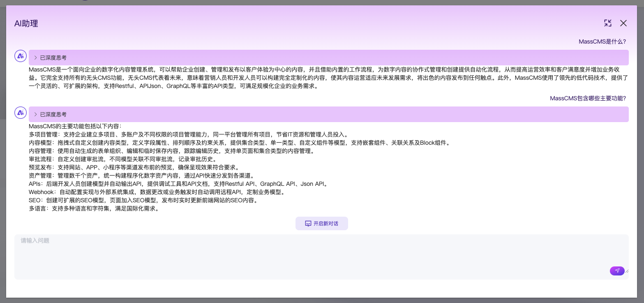The width and height of the screenshot is (644, 303).
Task: Close the AI助理 dialog
Action: click(x=623, y=23)
